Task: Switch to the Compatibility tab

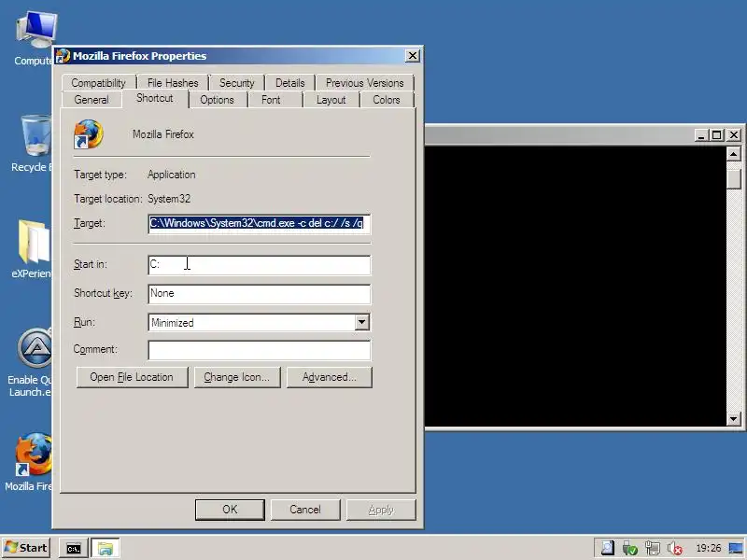Action: click(99, 83)
